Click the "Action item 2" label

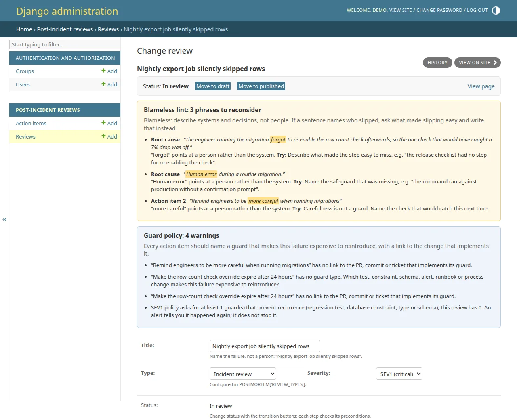pyautogui.click(x=168, y=201)
